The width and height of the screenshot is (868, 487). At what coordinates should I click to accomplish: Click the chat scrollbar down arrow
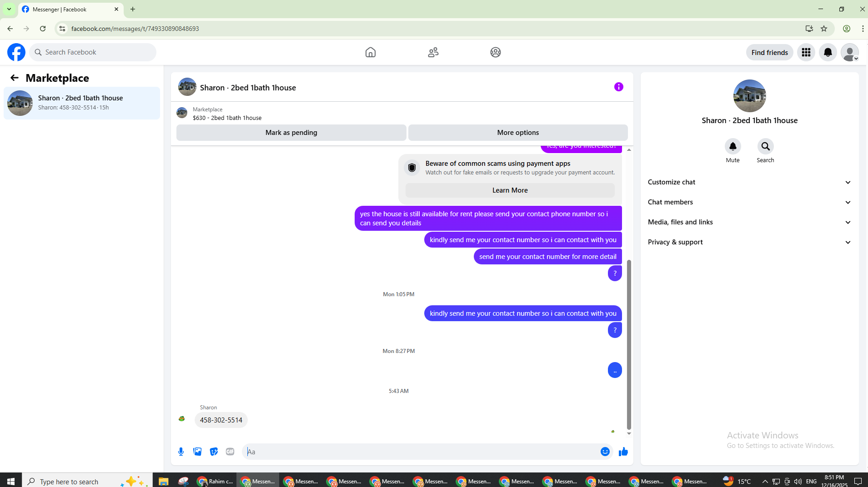pos(629,433)
